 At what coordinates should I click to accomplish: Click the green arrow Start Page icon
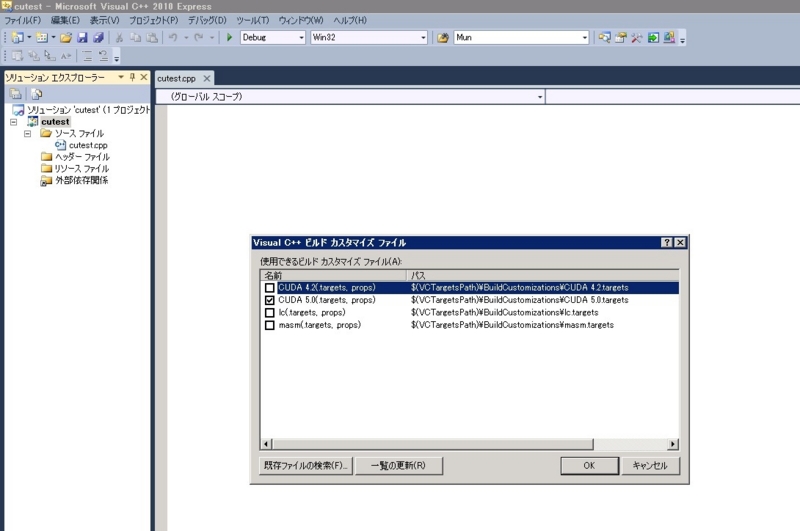point(653,37)
